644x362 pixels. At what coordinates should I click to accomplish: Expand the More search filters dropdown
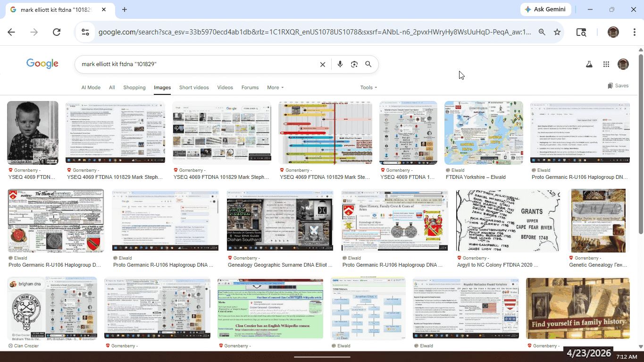pyautogui.click(x=275, y=87)
